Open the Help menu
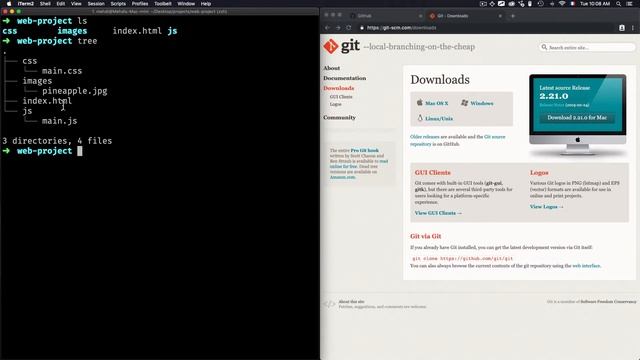Viewport: 640px width, 360px height. click(x=206, y=4)
